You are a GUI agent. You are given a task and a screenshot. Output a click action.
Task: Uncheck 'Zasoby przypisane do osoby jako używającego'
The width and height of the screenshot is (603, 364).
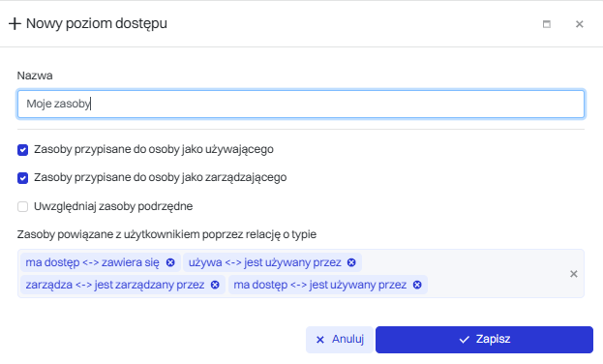(22, 150)
